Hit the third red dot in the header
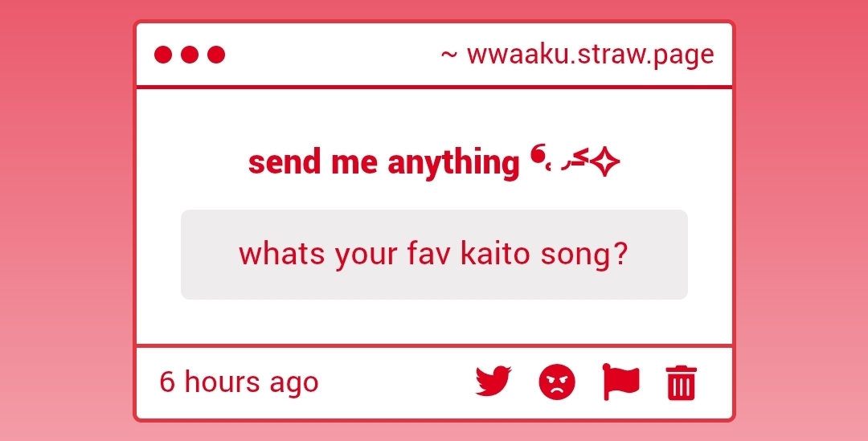This screenshot has width=868, height=441. (216, 55)
